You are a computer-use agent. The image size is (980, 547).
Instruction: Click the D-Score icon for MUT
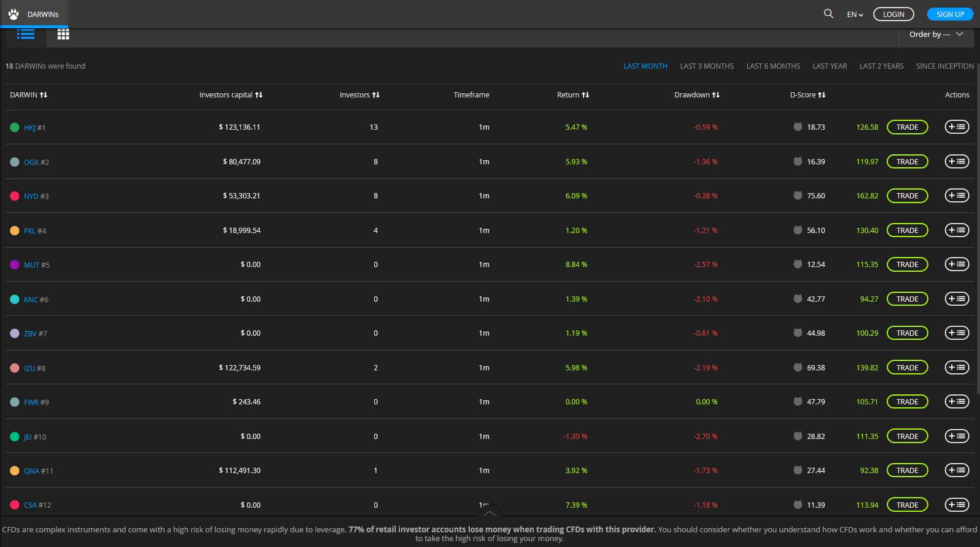point(798,264)
